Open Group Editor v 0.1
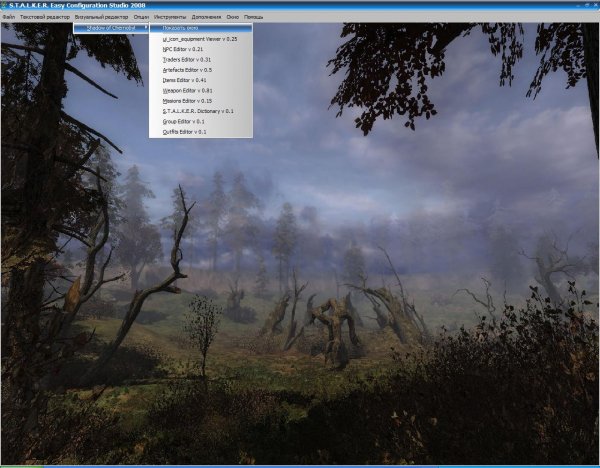Viewport: 600px width, 468px height. [201, 122]
